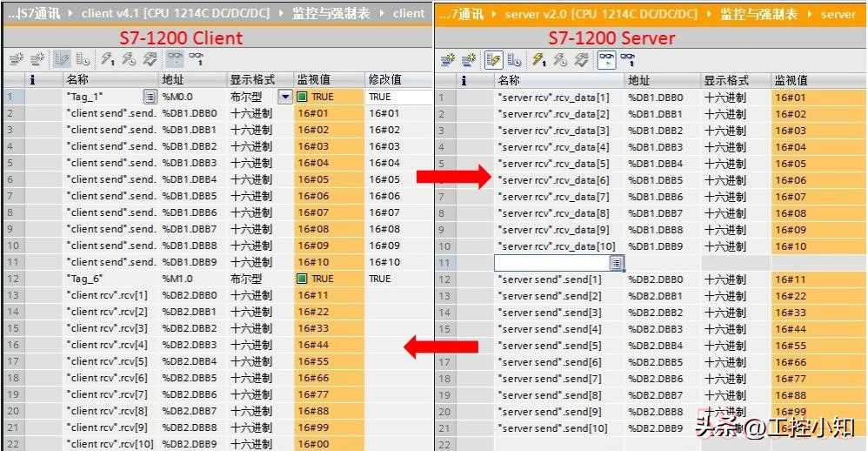Image resolution: width=868 pixels, height=451 pixels.
Task: Select monitor value 16#00 in client table
Action: tap(330, 444)
